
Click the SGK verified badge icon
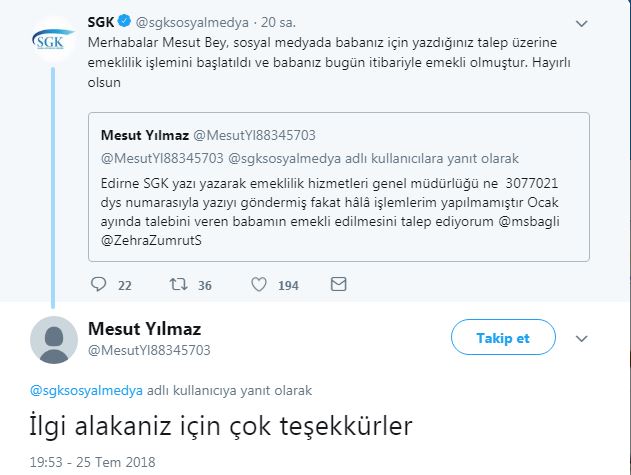(x=125, y=20)
